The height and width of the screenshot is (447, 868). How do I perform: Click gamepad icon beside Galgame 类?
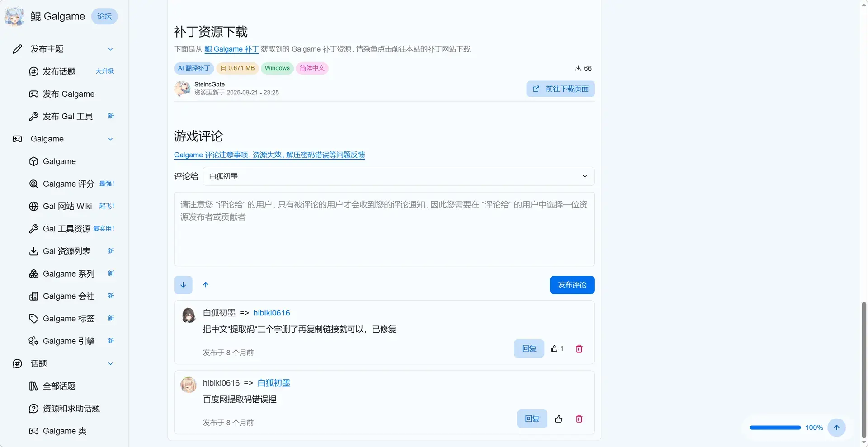pyautogui.click(x=33, y=431)
